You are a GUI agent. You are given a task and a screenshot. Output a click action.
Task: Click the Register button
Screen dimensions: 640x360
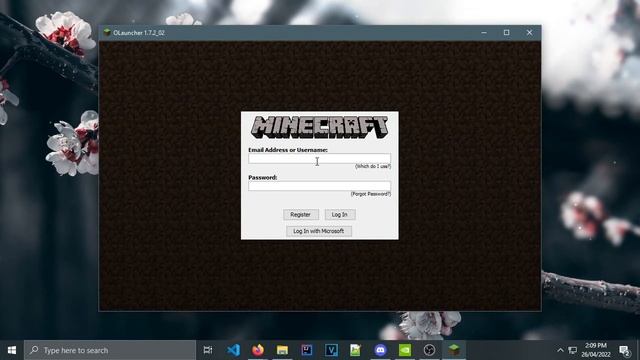(x=300, y=215)
